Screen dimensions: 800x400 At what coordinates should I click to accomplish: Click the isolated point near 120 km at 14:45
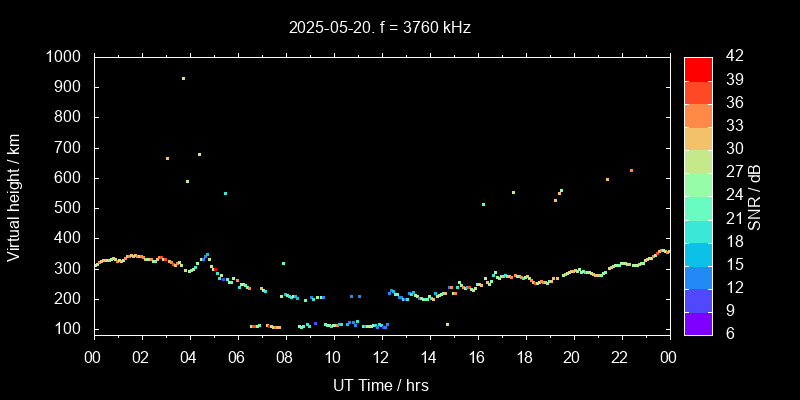point(447,324)
